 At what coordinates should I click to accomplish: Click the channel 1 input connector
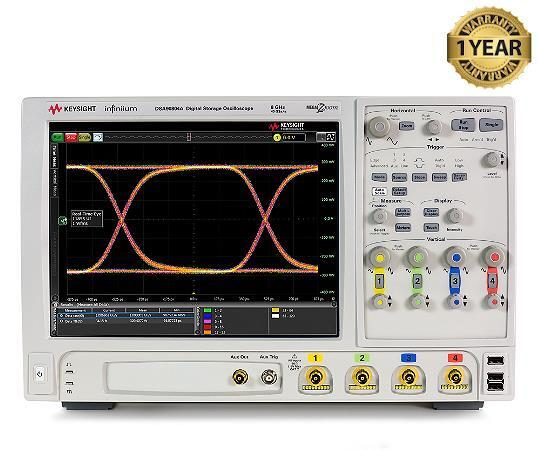[316, 378]
